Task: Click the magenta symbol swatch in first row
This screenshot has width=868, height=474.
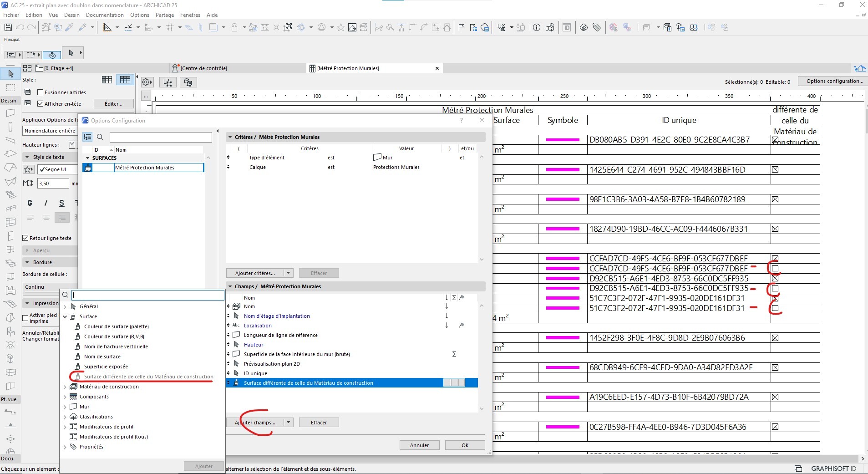Action: point(562,140)
